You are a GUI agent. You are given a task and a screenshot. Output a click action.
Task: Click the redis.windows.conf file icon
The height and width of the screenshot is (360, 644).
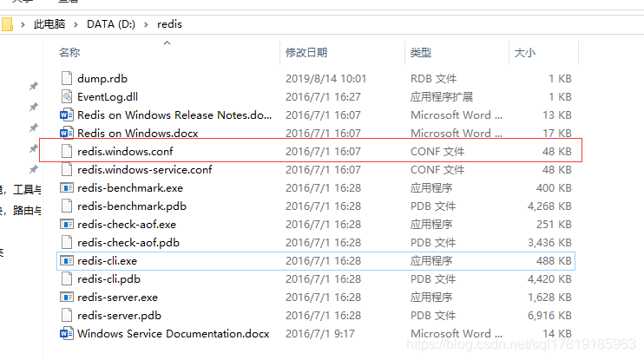click(67, 151)
